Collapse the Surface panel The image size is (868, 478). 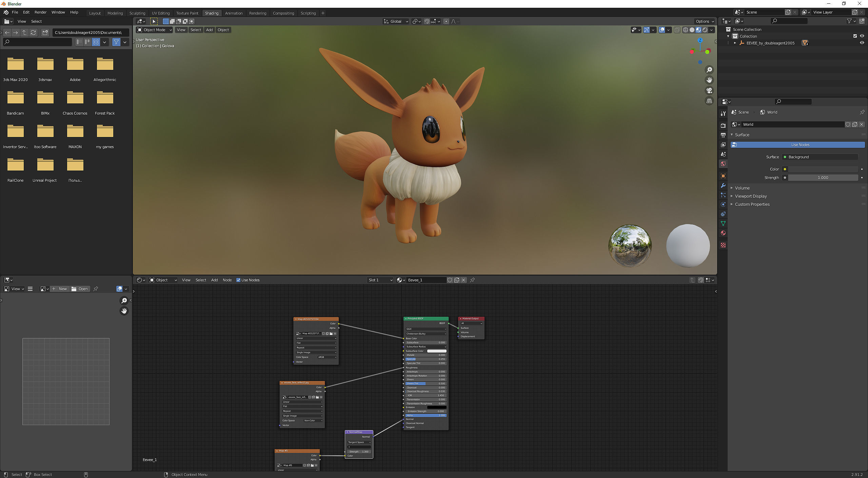tap(742, 135)
